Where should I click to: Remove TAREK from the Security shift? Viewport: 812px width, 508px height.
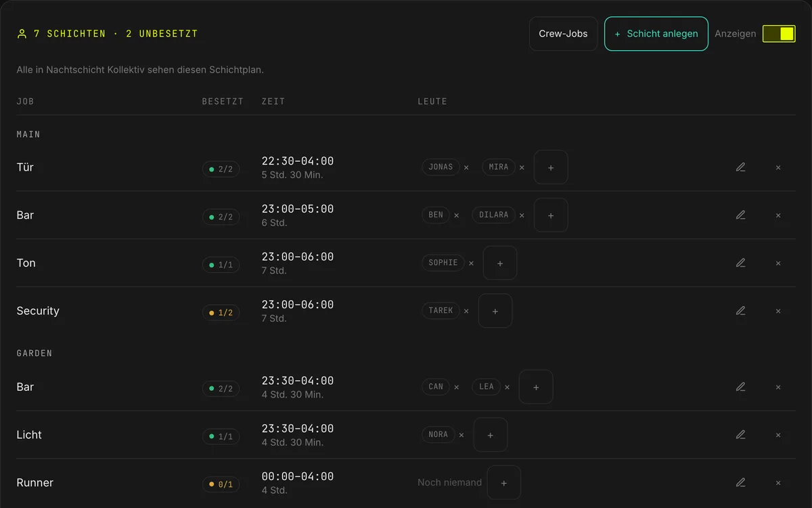pyautogui.click(x=466, y=311)
